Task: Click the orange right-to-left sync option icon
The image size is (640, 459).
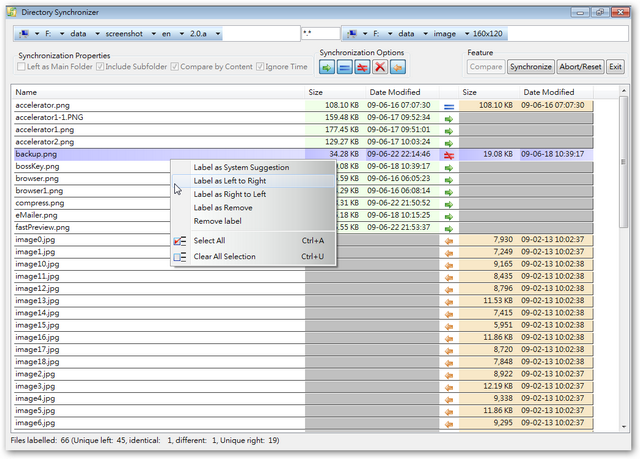Action: (397, 67)
